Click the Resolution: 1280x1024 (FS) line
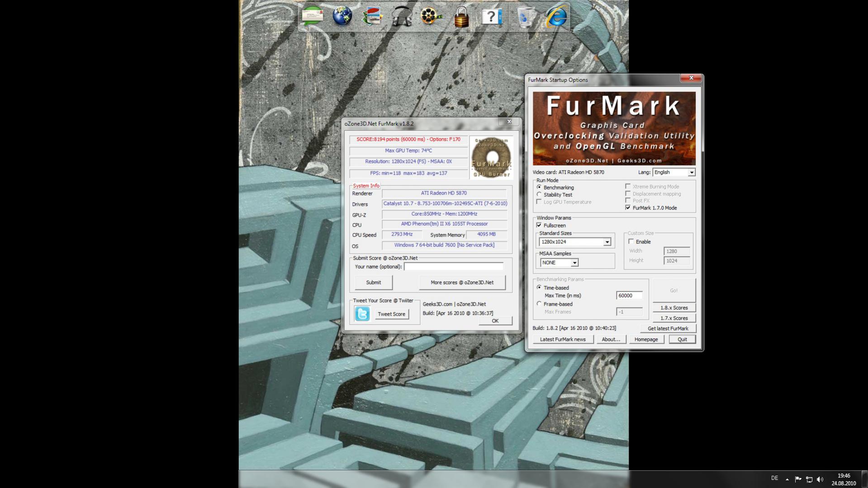This screenshot has width=868, height=488. click(408, 161)
